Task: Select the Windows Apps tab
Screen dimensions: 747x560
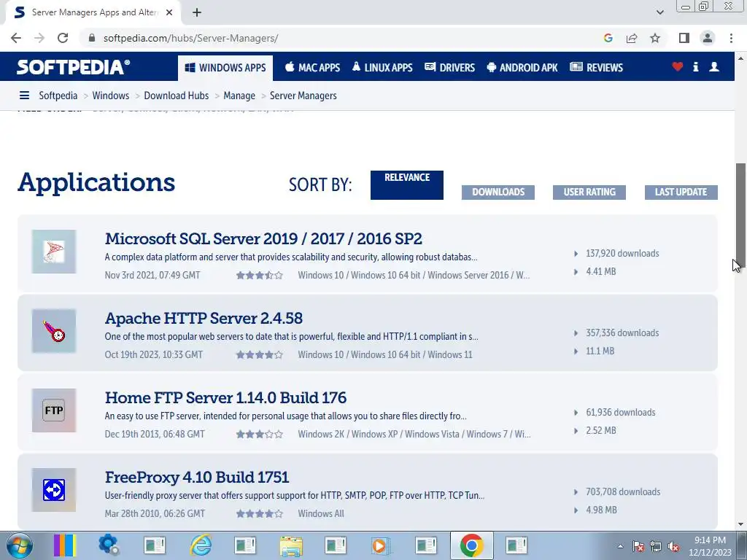Action: [225, 68]
